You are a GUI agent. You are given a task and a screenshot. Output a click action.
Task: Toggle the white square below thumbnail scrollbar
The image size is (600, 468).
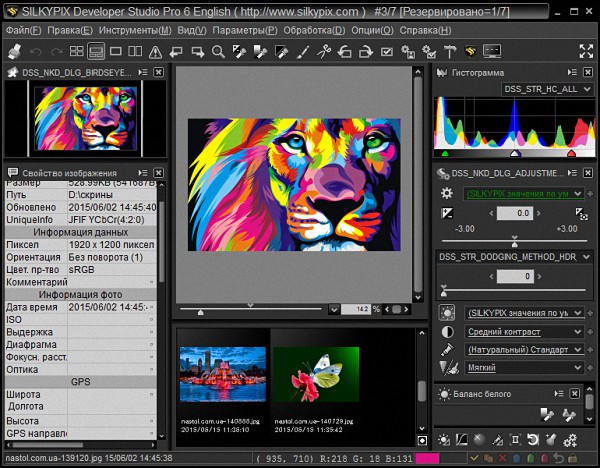(422, 441)
